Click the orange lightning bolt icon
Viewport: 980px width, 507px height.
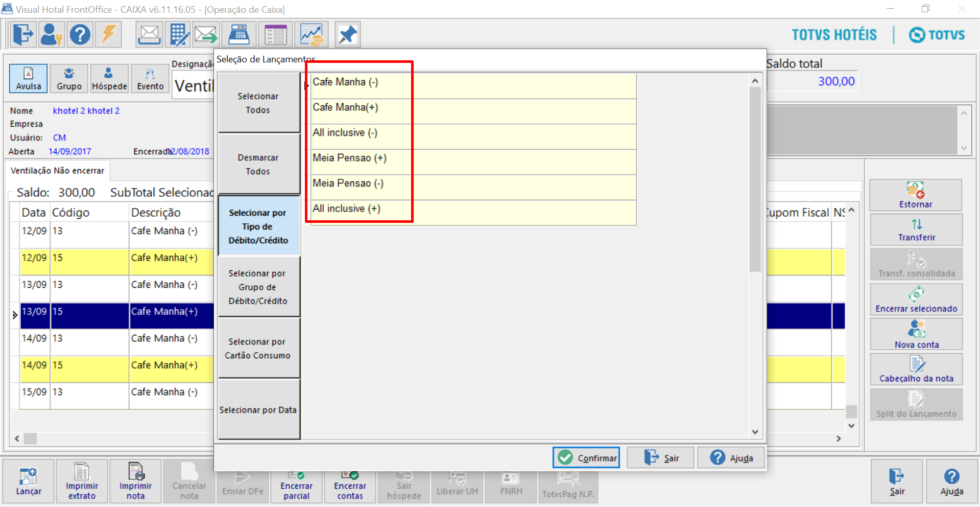[x=109, y=35]
